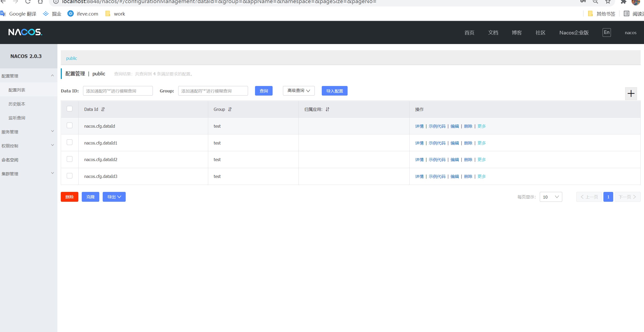Viewport: 644px width, 332px height.
Task: Check the box for nacos.cfg.dataId1
Action: point(70,142)
